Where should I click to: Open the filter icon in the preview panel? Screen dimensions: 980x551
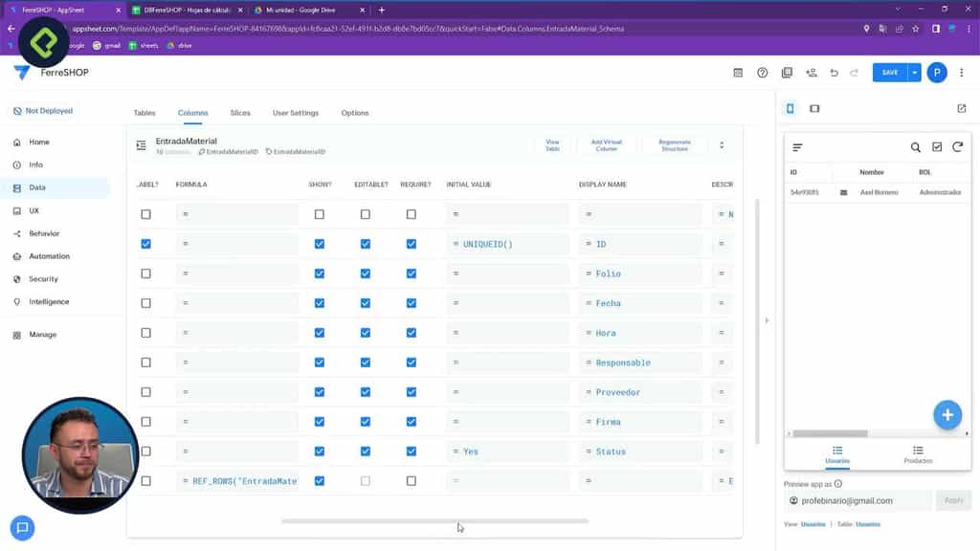798,147
